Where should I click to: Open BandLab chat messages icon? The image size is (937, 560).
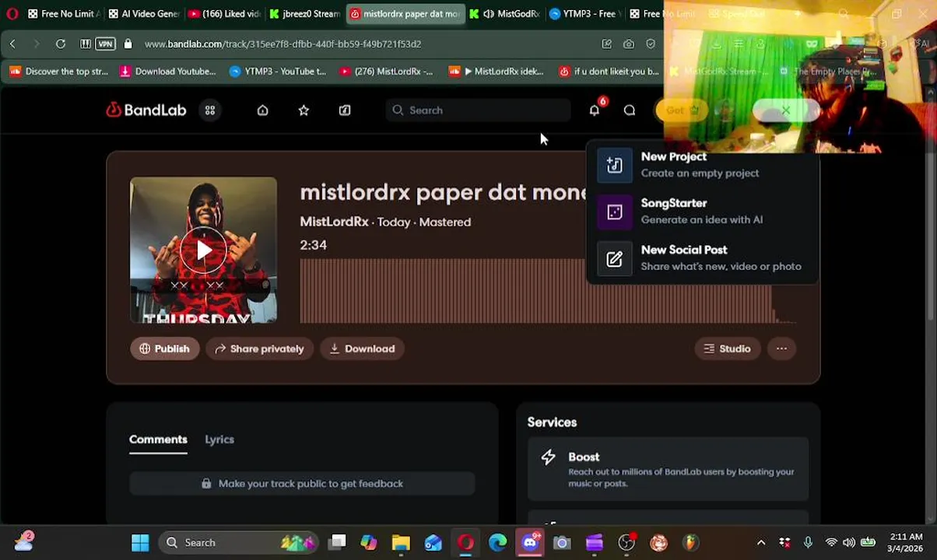[630, 110]
